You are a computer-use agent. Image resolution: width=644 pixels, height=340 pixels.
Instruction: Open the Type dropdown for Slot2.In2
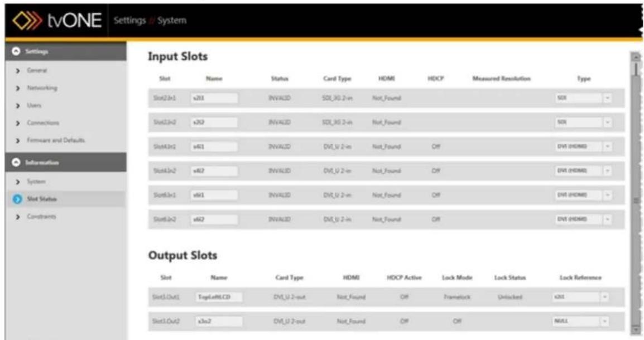pyautogui.click(x=583, y=122)
